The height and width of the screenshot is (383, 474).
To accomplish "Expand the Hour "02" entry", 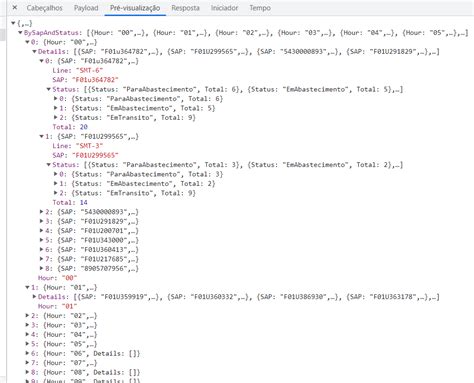I will [28, 315].
